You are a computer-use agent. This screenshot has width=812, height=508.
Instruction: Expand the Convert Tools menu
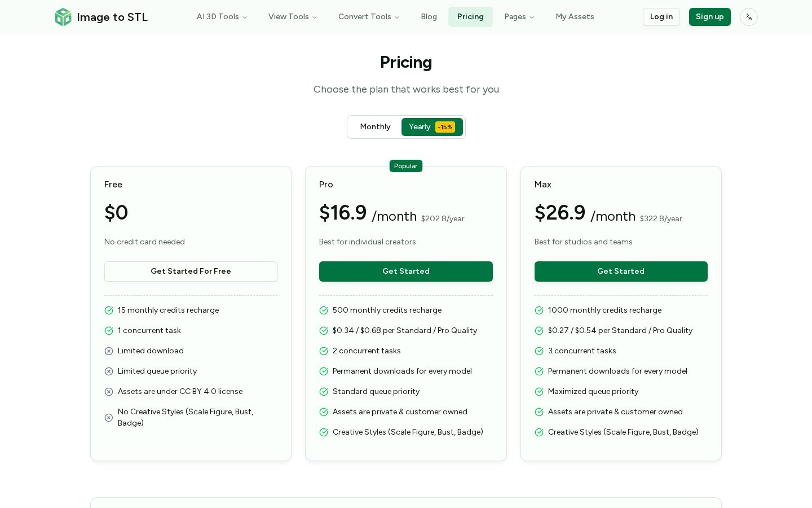[x=369, y=17]
